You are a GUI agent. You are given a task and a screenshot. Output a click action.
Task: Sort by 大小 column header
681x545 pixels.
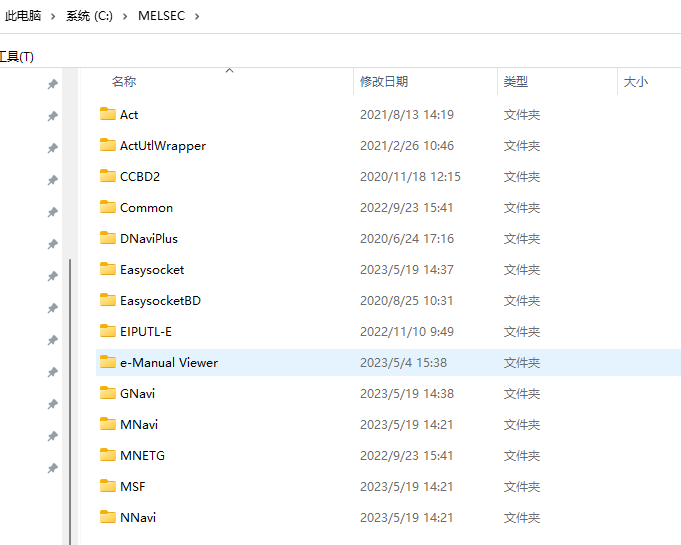[x=636, y=81]
